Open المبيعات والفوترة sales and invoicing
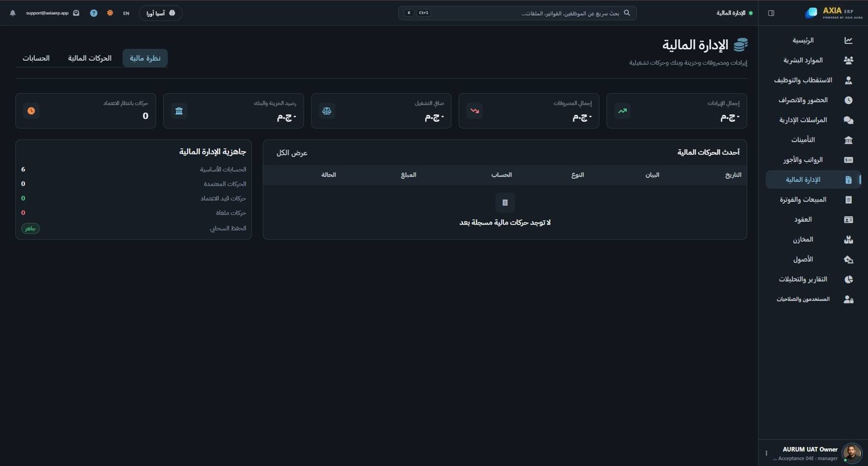Image resolution: width=868 pixels, height=466 pixels. tap(813, 200)
